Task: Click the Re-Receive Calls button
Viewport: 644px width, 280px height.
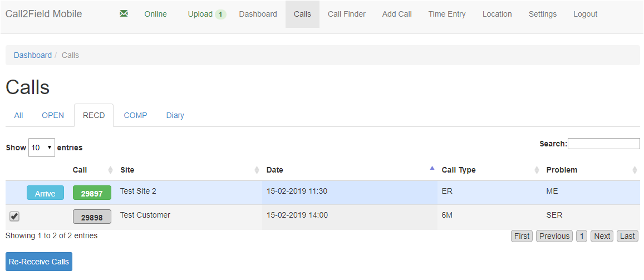Action: [x=39, y=262]
